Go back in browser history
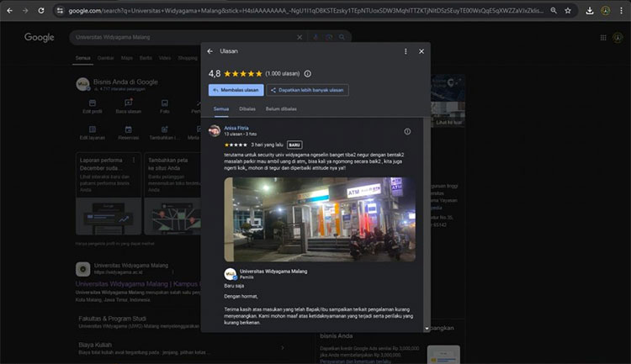 point(9,11)
